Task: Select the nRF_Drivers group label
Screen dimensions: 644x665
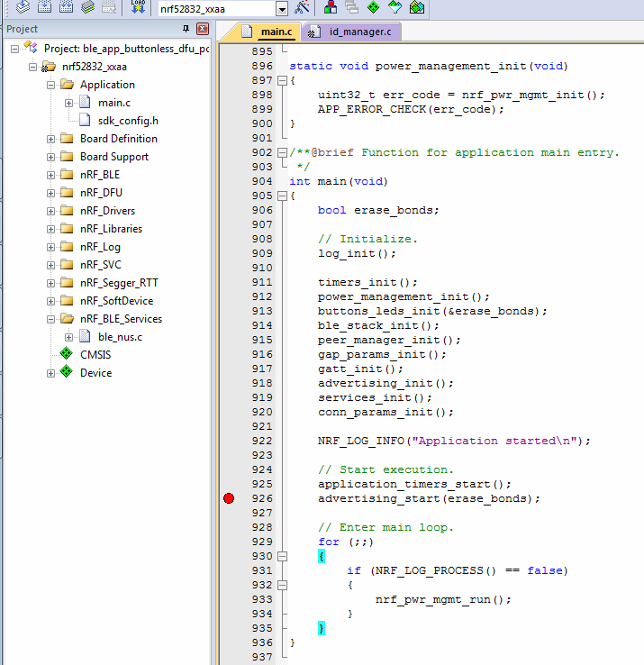Action: tap(108, 211)
